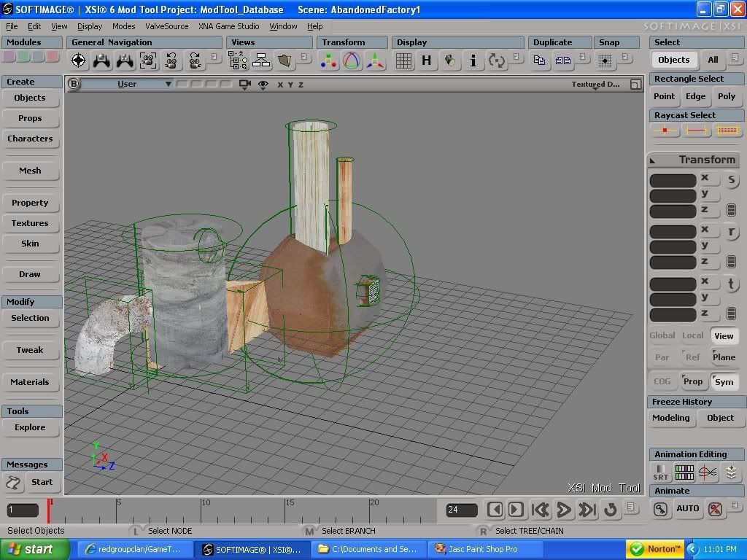Viewport: 747px width, 560px height.
Task: Toggle View transform mode
Action: [x=724, y=335]
